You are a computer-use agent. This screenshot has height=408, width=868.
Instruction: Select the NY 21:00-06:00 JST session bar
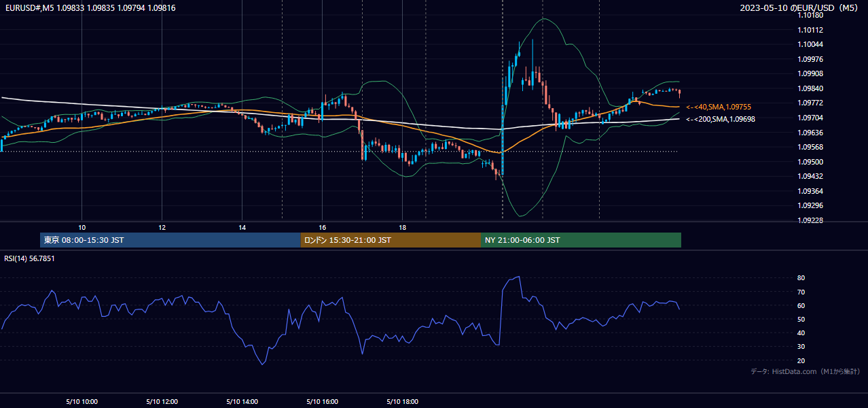click(x=581, y=240)
